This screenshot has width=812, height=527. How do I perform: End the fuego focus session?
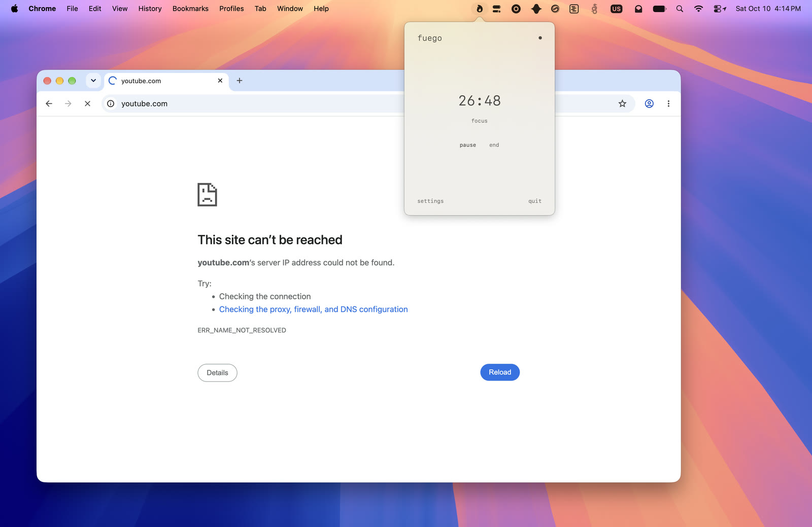click(x=494, y=145)
